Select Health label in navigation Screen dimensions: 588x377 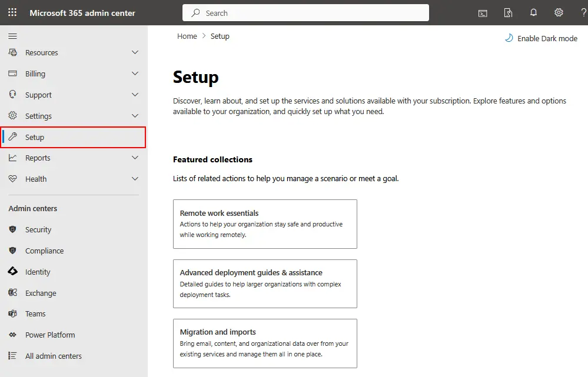coord(36,179)
